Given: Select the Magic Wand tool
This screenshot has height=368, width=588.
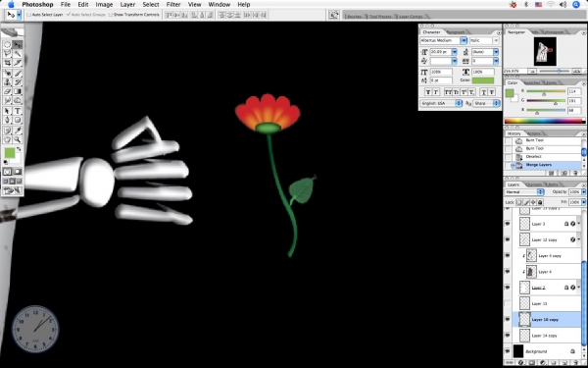Looking at the screenshot, I should (18, 54).
